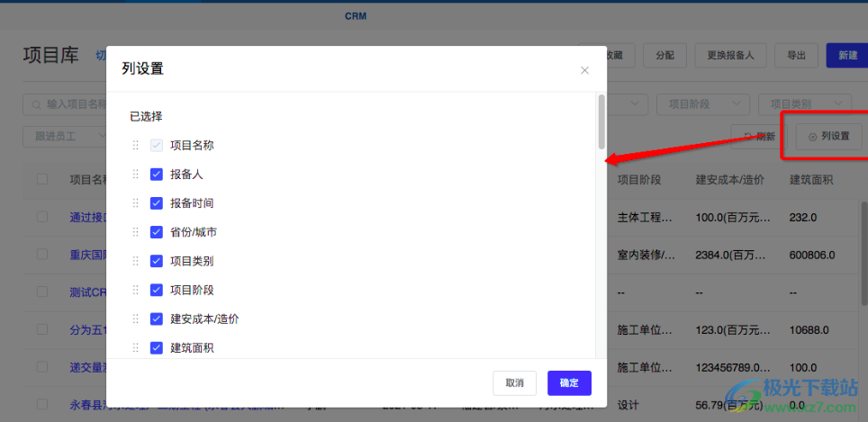
Task: Toggle the 报备时间 checkbox
Action: click(157, 203)
